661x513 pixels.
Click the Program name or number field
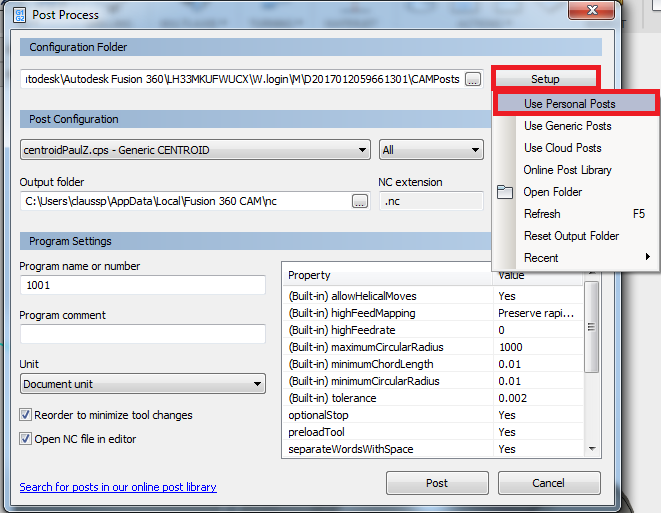142,285
